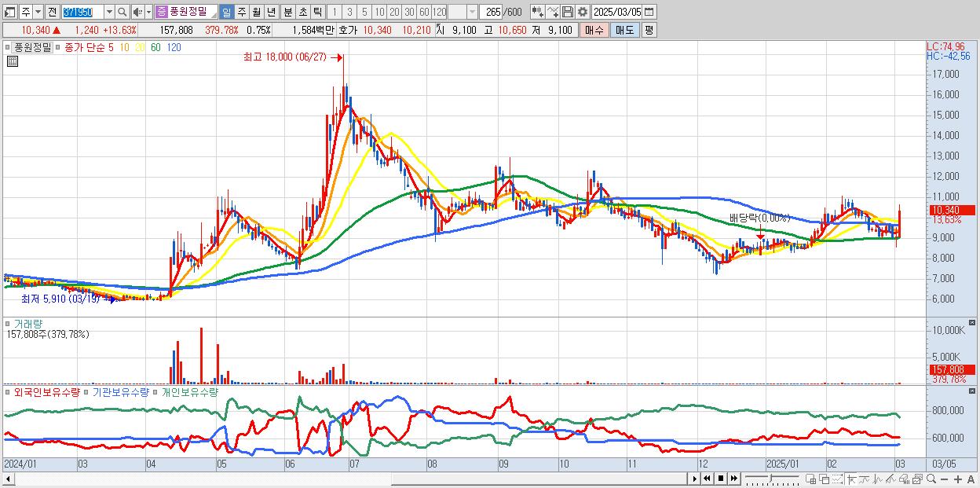This screenshot has width=980, height=488.
Task: Click the 평 button
Action: tap(649, 30)
